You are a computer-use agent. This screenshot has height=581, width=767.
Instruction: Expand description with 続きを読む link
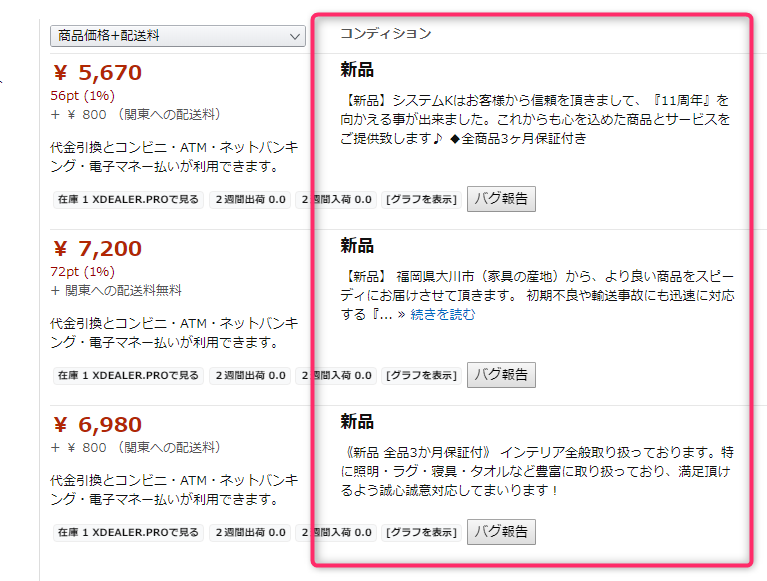pos(443,314)
